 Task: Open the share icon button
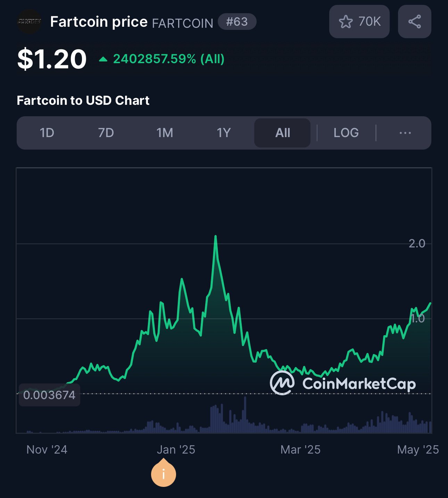414,22
